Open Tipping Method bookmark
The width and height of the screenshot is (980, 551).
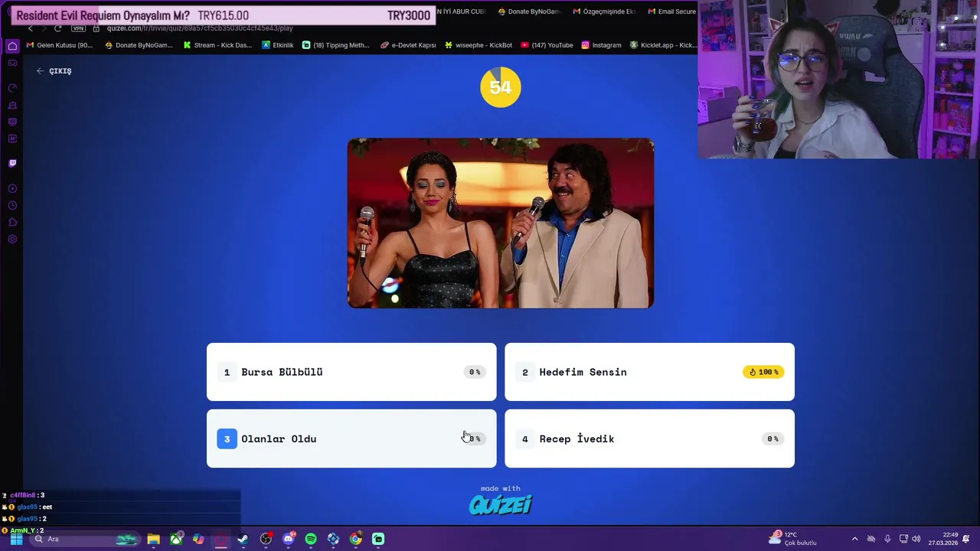pos(336,45)
